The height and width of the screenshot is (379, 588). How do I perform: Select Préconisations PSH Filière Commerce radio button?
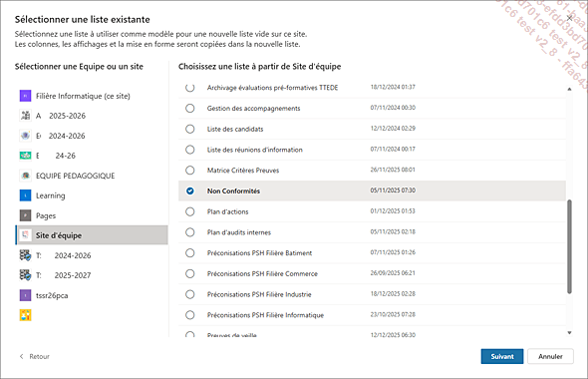coord(190,273)
